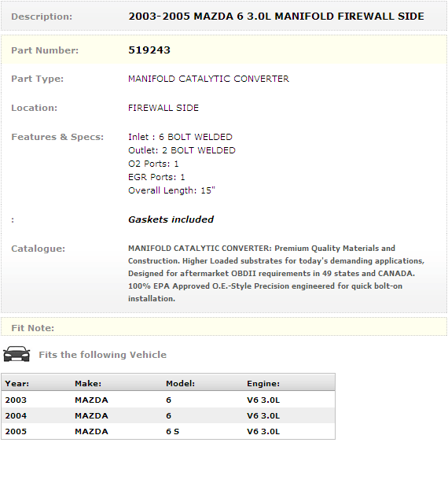Click the Engine column header
Viewport: 448px width, 483px height.
(263, 384)
